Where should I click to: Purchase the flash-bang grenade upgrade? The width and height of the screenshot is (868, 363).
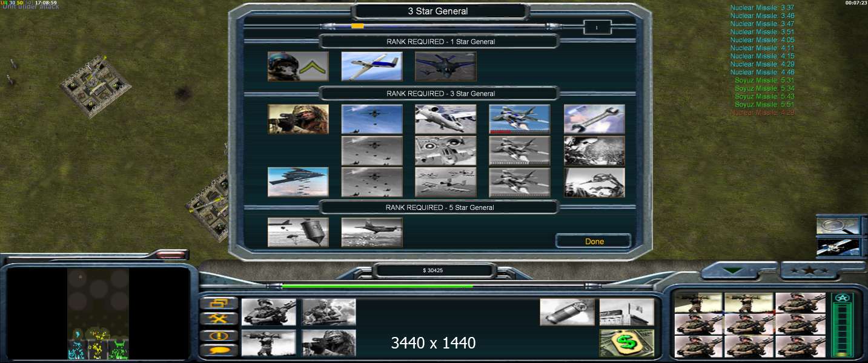point(567,312)
